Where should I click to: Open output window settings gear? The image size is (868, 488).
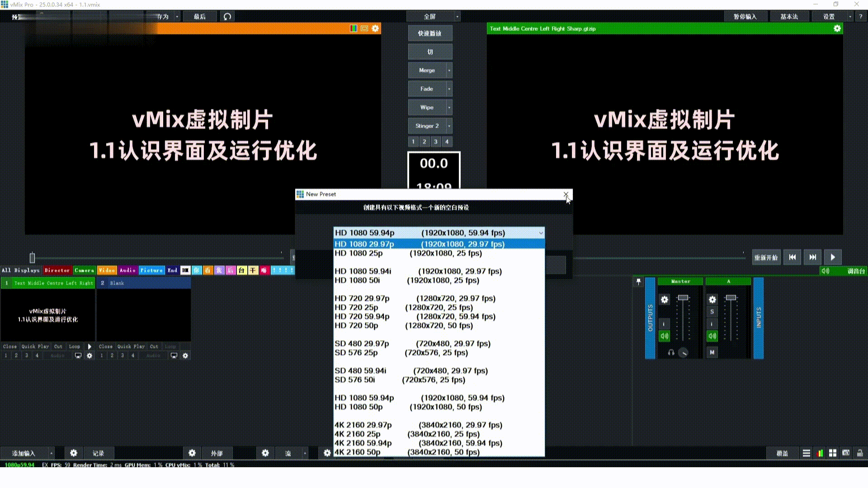point(837,28)
